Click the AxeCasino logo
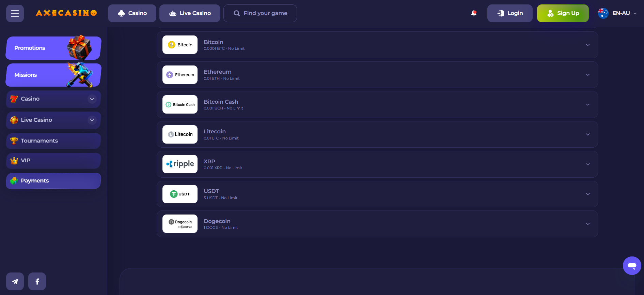 [x=66, y=13]
